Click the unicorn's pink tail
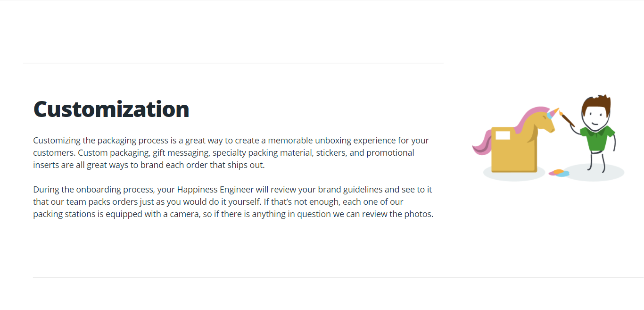Viewport: 644px width, 310px height. pyautogui.click(x=482, y=142)
